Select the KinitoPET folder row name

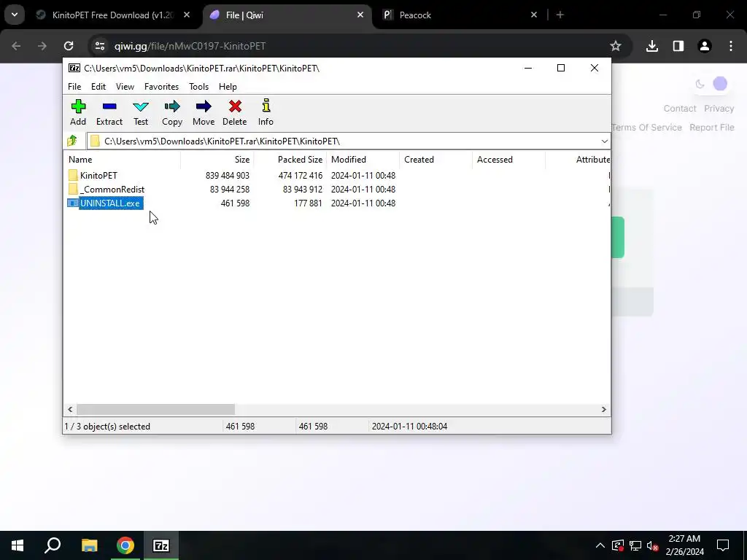point(98,175)
